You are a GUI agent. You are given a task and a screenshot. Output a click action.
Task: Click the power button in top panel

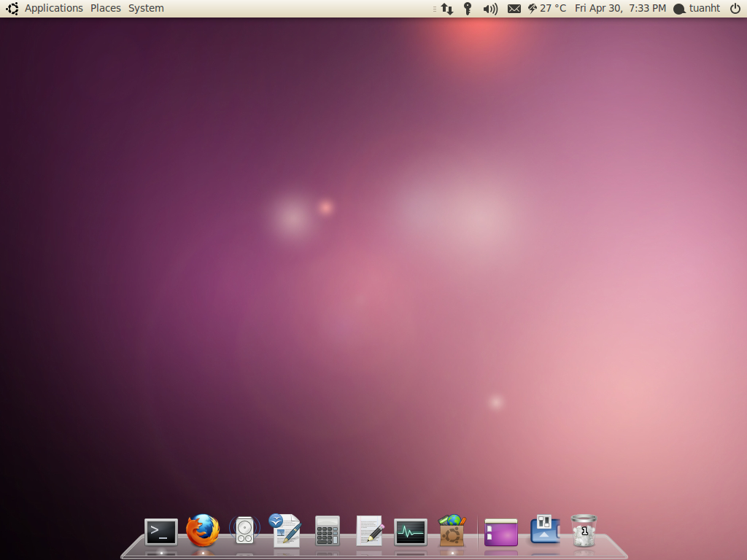point(735,8)
